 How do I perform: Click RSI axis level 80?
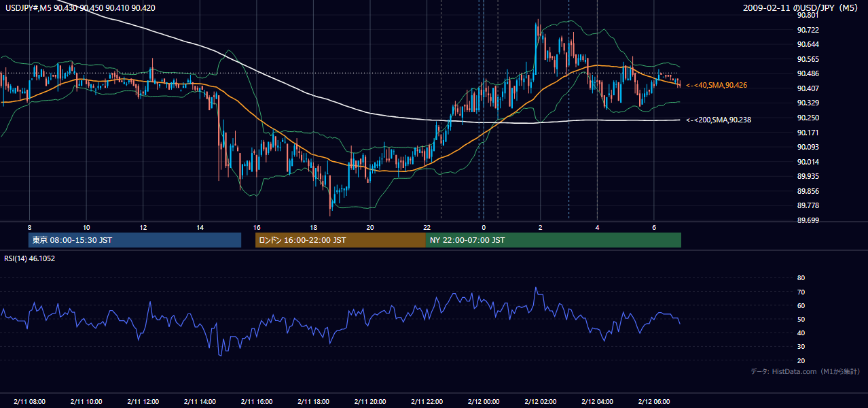pos(801,278)
